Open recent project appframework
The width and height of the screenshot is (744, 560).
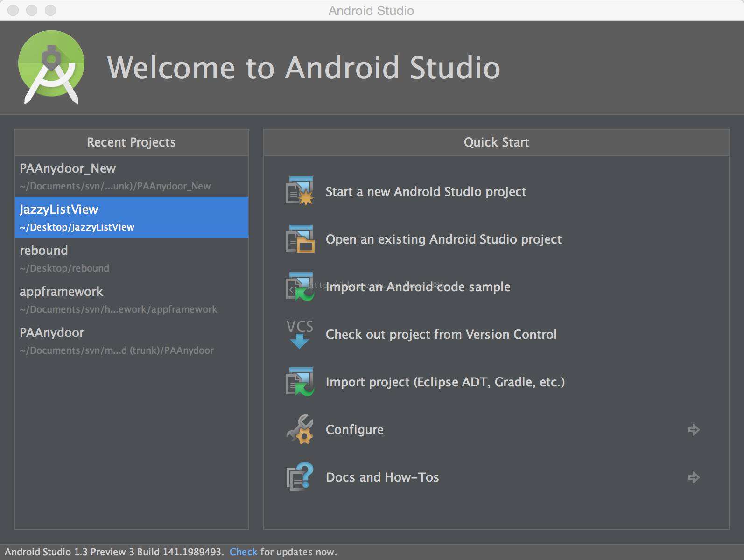coord(132,300)
